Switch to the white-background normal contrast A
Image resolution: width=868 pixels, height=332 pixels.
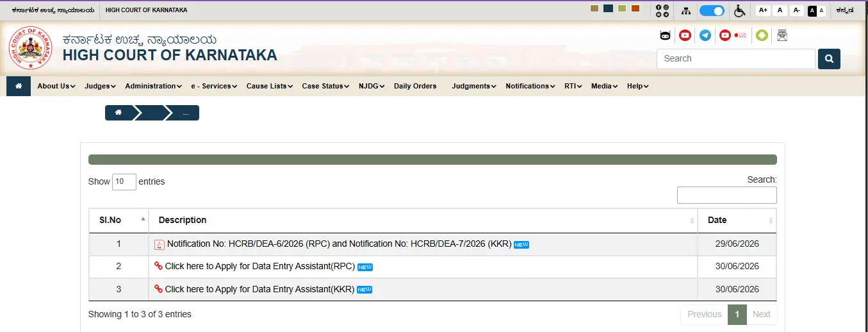(x=821, y=10)
